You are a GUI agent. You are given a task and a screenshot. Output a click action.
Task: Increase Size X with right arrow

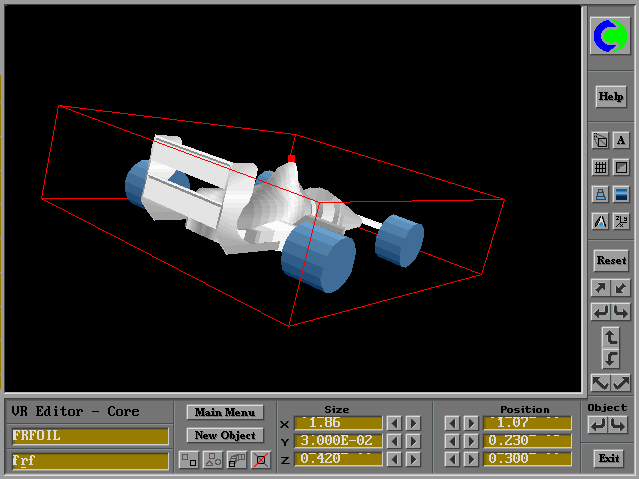[x=412, y=423]
